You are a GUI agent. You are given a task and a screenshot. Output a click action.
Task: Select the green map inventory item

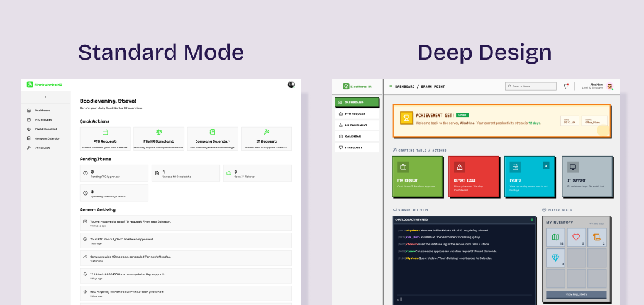pos(555,238)
